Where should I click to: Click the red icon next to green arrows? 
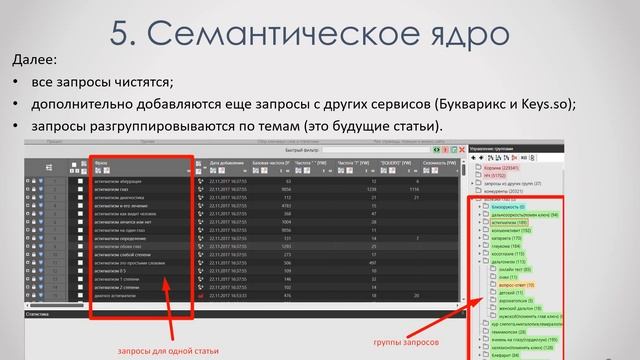click(445, 150)
